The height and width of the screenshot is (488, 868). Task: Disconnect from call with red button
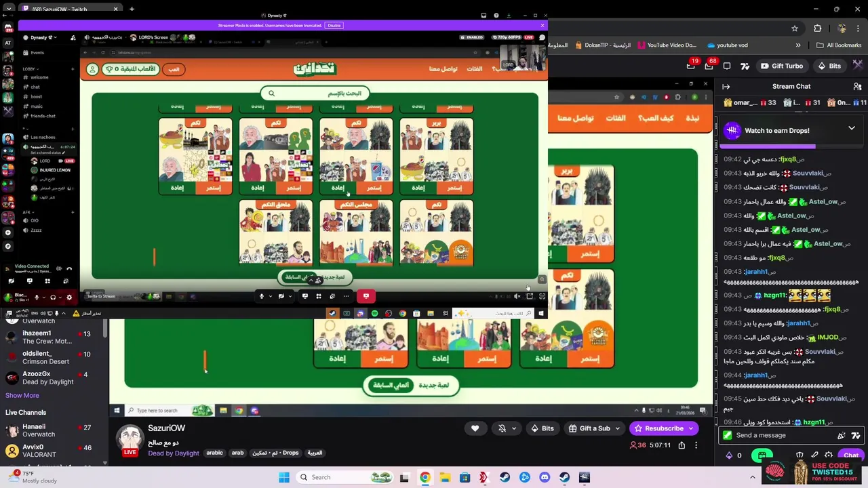pyautogui.click(x=366, y=296)
